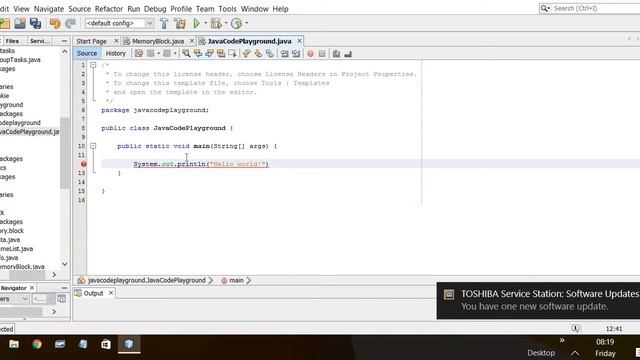Click the Comment lines icon
The image size is (640, 360).
point(336,53)
